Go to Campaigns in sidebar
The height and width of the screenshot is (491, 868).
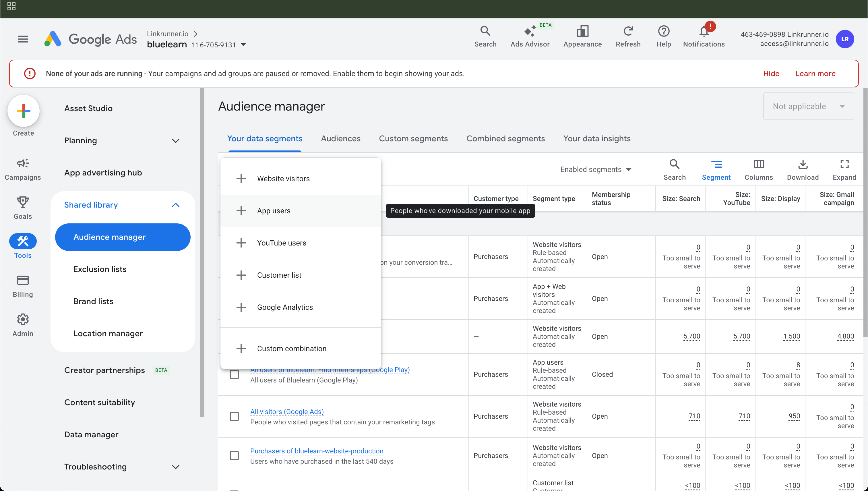(x=23, y=170)
